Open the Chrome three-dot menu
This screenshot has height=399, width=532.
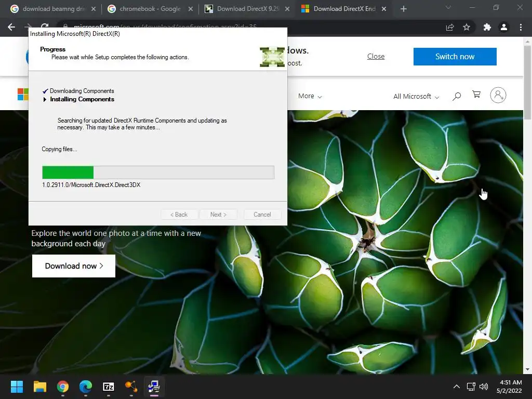click(x=521, y=27)
